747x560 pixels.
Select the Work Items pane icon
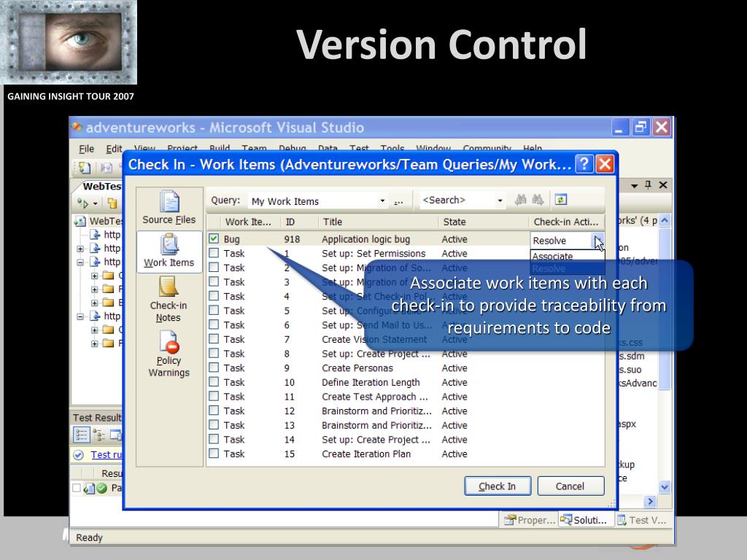coord(169,245)
